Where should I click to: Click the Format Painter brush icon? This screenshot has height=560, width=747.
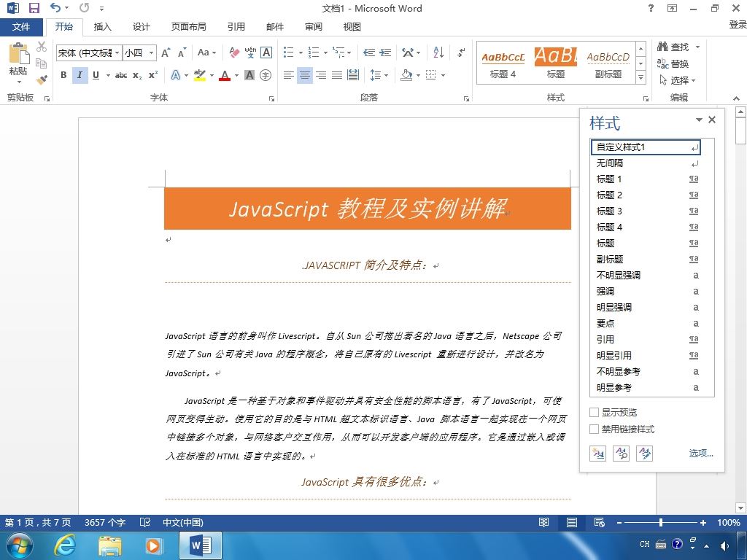pyautogui.click(x=42, y=79)
